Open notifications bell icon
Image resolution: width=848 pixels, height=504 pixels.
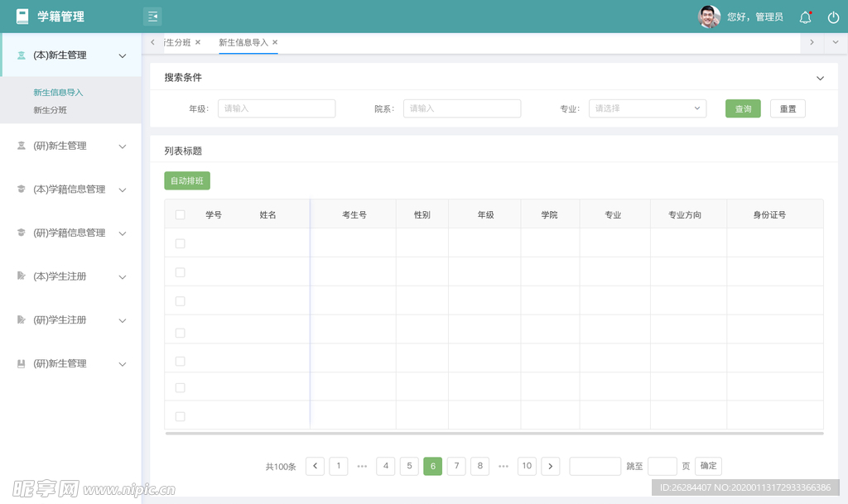click(x=805, y=17)
